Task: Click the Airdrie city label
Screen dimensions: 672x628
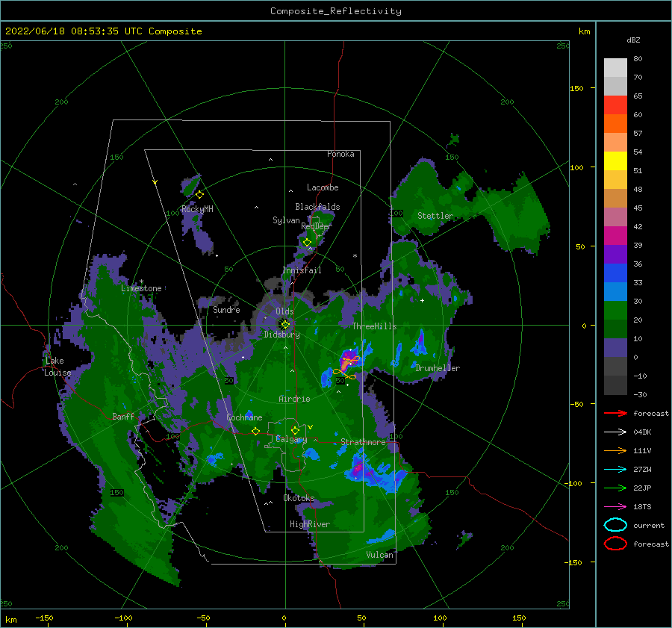Action: click(294, 399)
